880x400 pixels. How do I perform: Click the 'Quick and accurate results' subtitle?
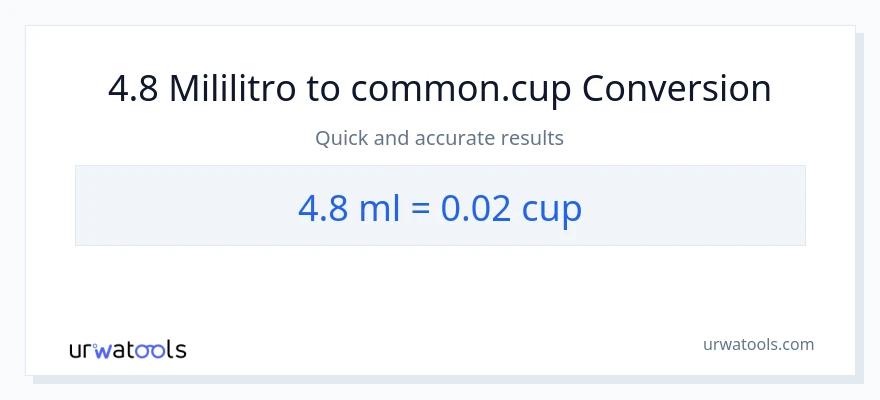coord(440,138)
